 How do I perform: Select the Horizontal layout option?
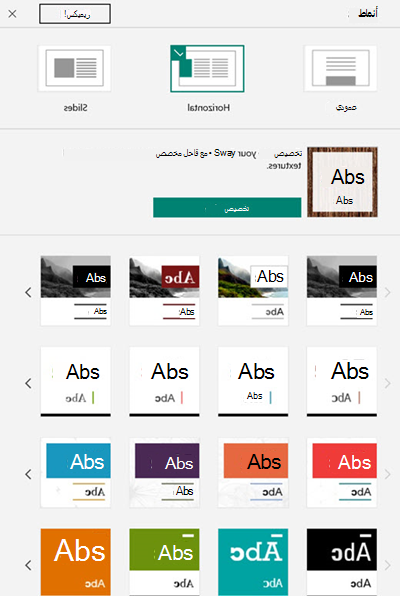click(207, 68)
